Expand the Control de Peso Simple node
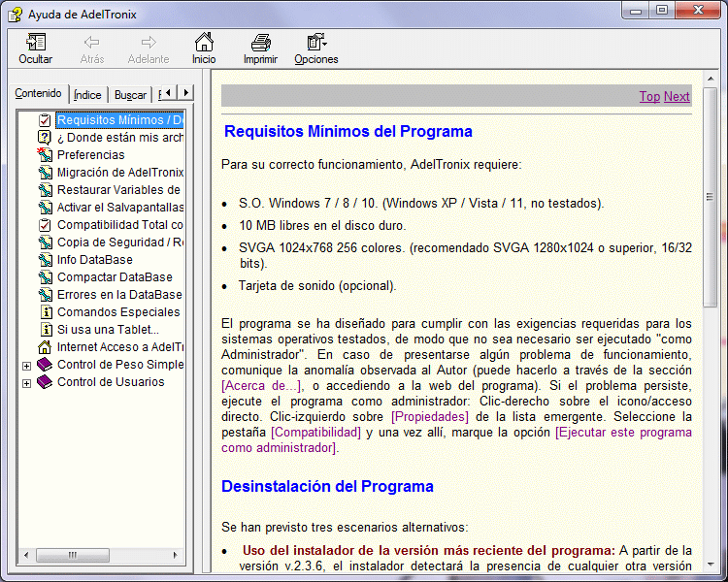Screen dimensions: 728x582 [26, 366]
